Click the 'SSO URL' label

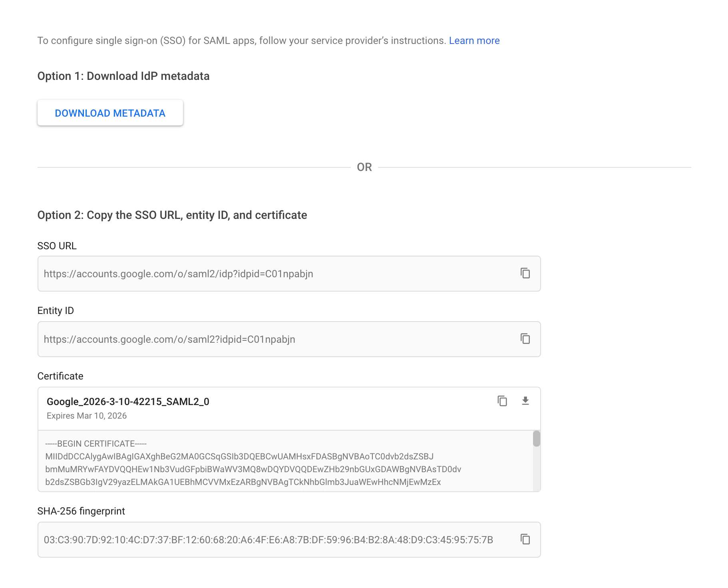coord(57,246)
